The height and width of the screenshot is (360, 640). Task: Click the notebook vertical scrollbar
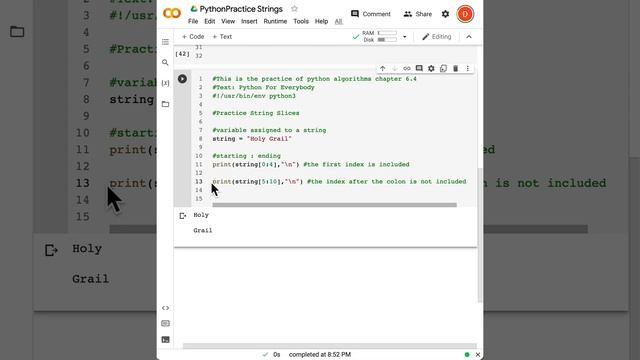point(480,235)
